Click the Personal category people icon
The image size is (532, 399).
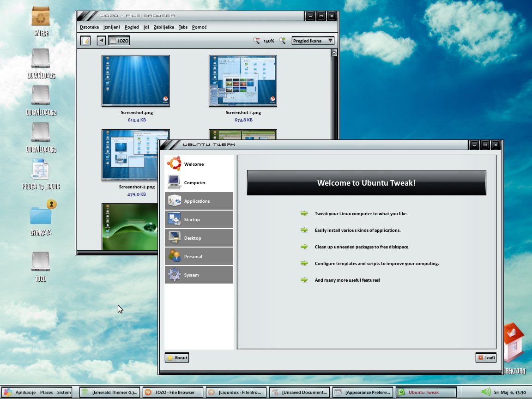tap(175, 256)
